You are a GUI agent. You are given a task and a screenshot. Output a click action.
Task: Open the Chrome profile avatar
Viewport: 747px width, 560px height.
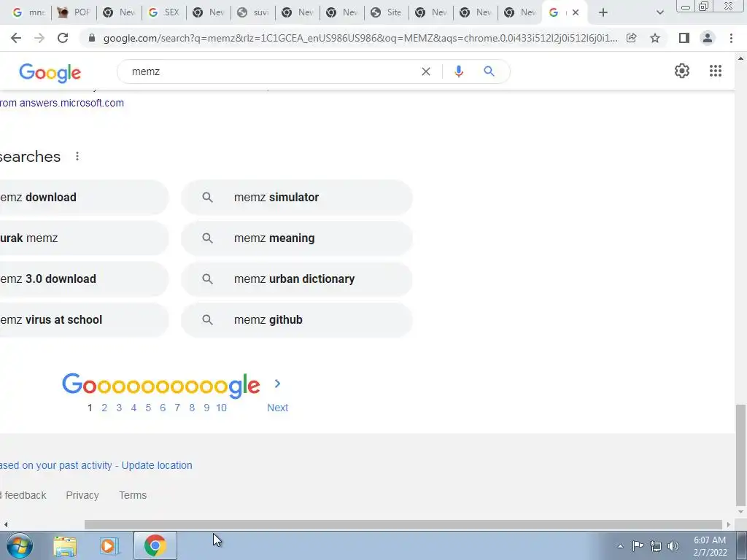click(x=708, y=38)
